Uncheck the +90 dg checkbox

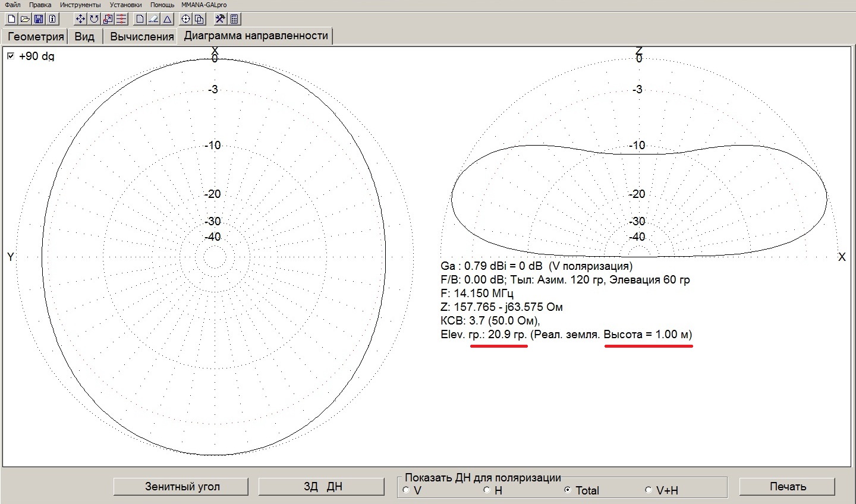(x=11, y=56)
